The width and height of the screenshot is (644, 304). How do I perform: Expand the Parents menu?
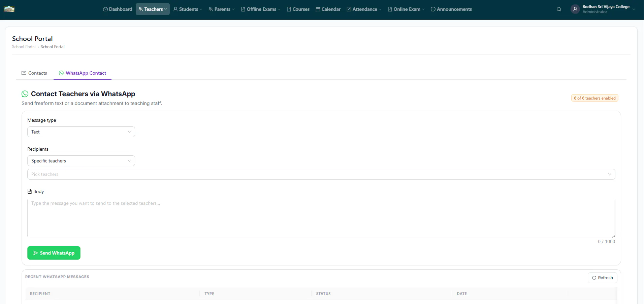(222, 9)
